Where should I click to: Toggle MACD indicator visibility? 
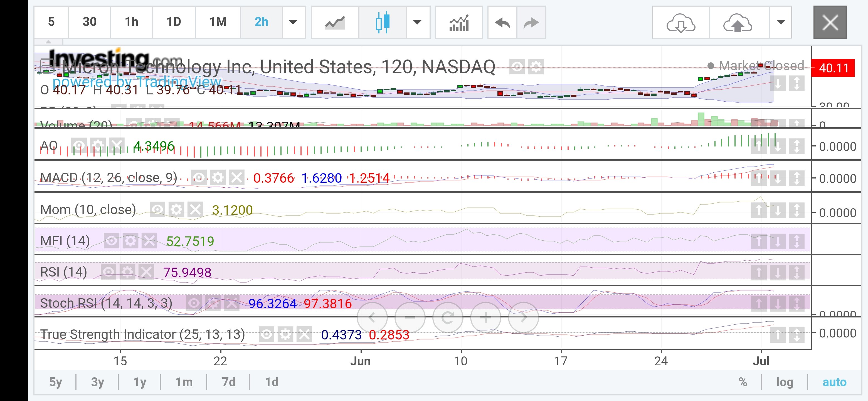(199, 177)
